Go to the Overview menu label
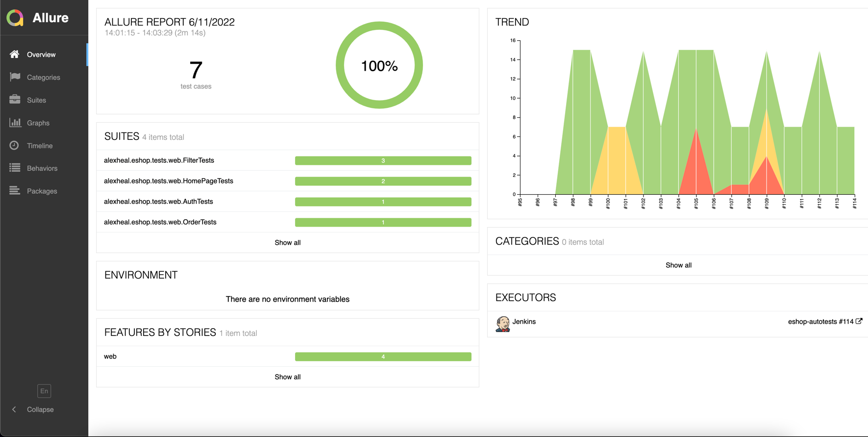 coord(41,54)
